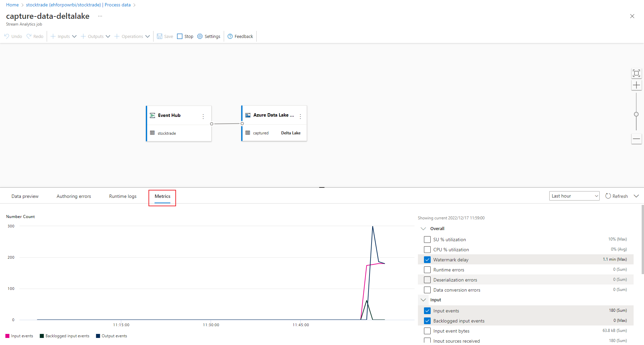Click the Azure Data Lake input connector dot

coord(242,124)
